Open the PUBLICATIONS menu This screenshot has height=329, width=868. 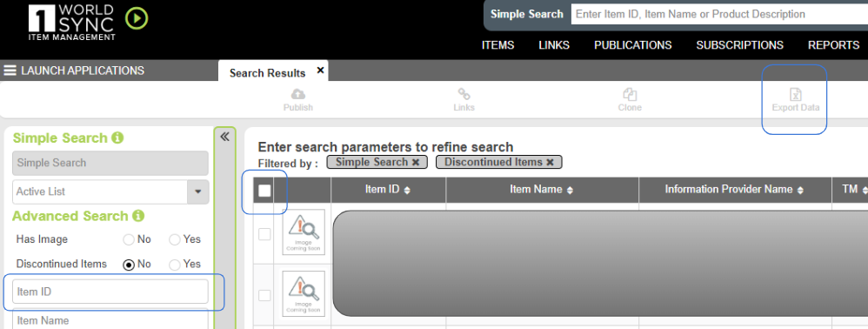tap(632, 45)
